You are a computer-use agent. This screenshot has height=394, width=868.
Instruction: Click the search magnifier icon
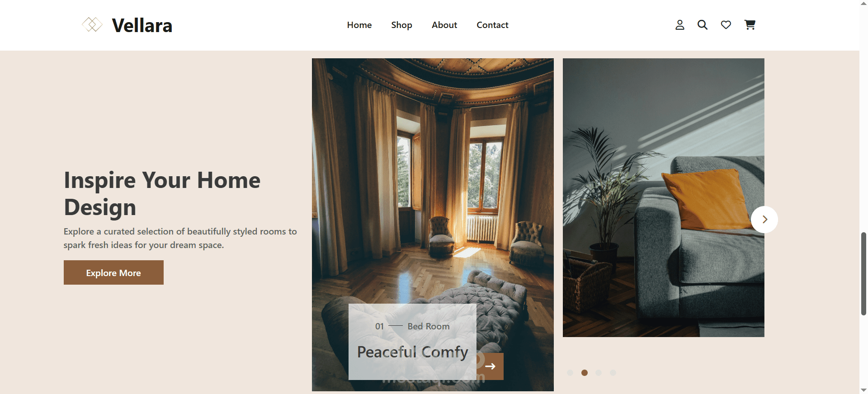(702, 25)
